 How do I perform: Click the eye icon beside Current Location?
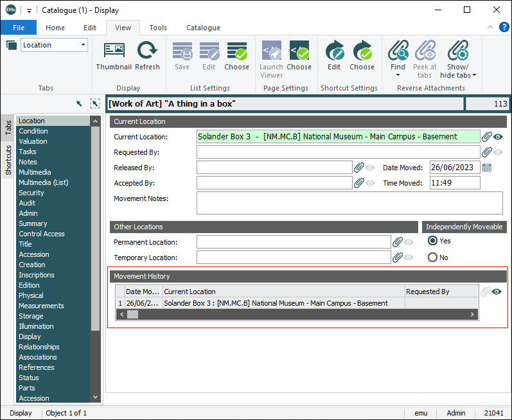[499, 137]
